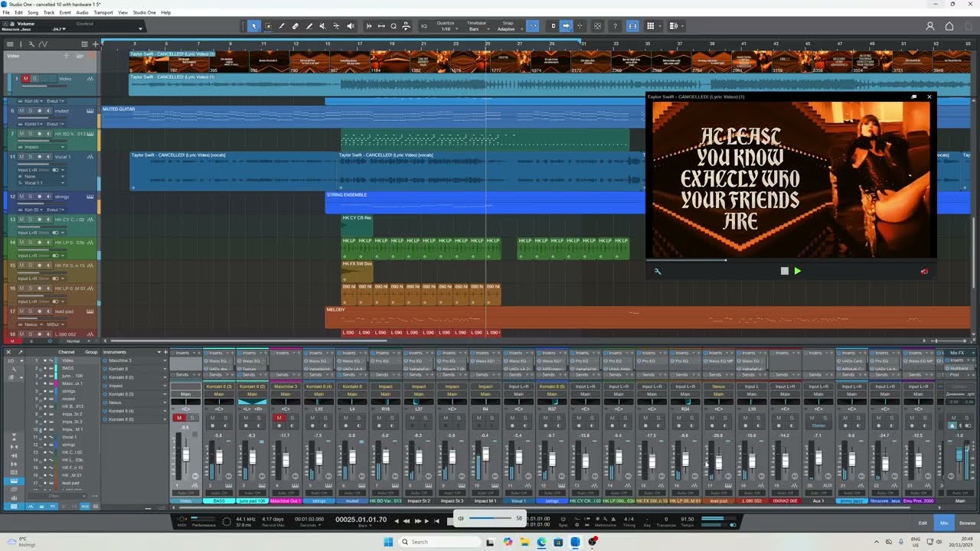
Task: Play the video in the preview window
Action: (x=797, y=271)
